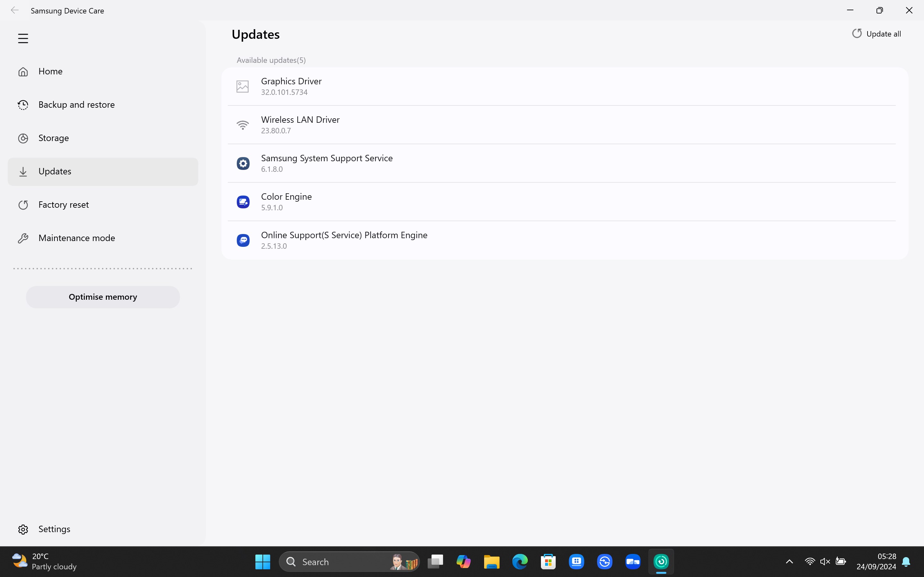Click the taskbar Search box
924x577 pixels.
(336, 562)
